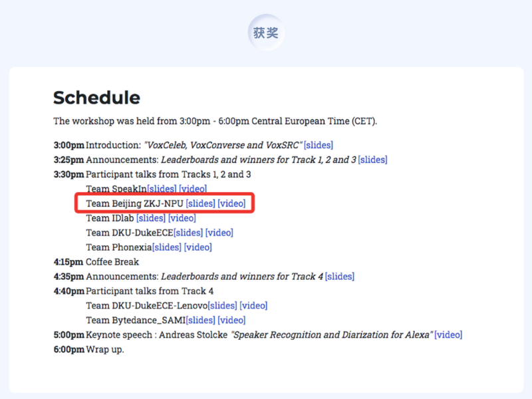Image resolution: width=532 pixels, height=399 pixels.
Task: Click the round 获奖 badge at top
Action: click(x=266, y=33)
